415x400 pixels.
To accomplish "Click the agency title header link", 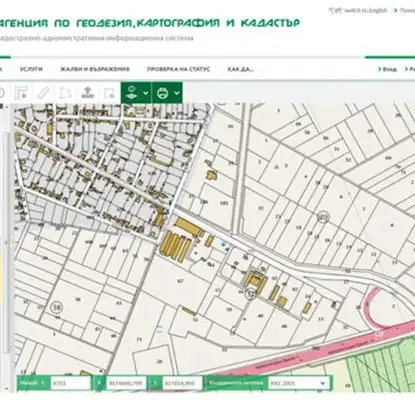I will click(149, 23).
